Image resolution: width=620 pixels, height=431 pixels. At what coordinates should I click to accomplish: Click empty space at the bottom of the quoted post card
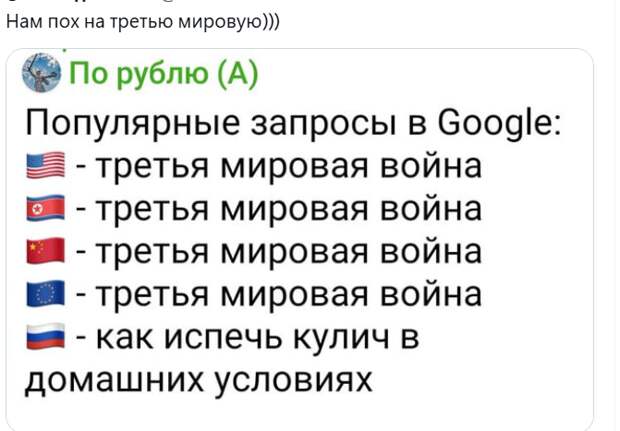point(299,413)
